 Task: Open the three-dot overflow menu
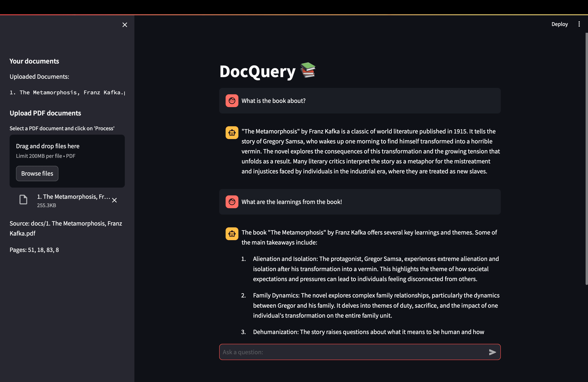click(580, 24)
